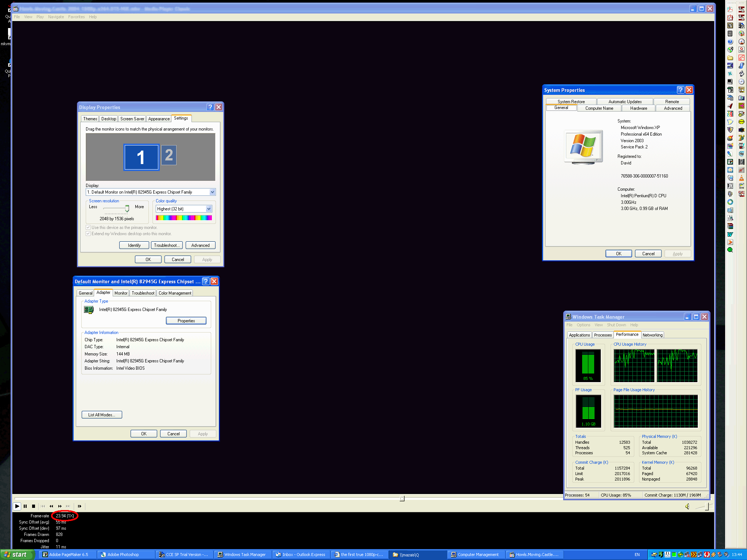Open the Navigate menu in media player
Screen dimensions: 747x560
click(x=56, y=17)
